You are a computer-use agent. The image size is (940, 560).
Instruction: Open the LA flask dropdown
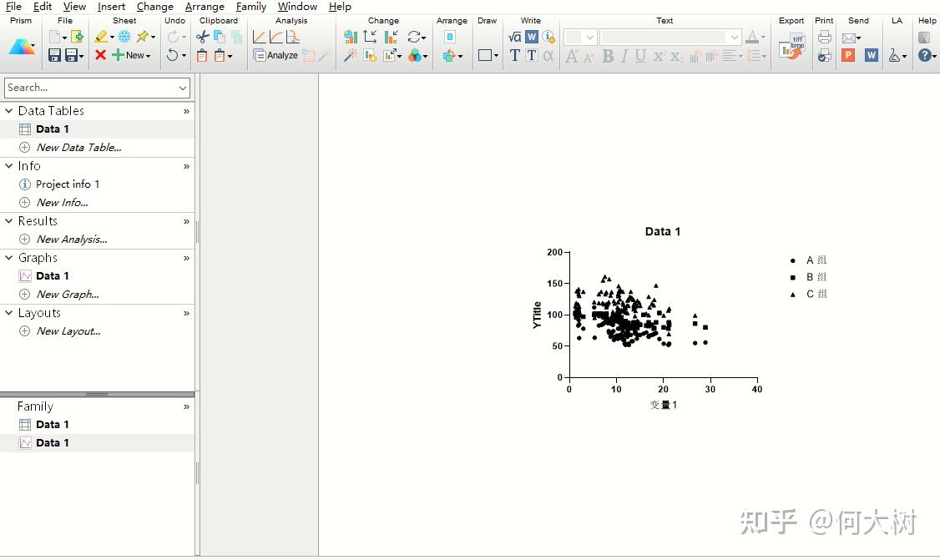[904, 57]
